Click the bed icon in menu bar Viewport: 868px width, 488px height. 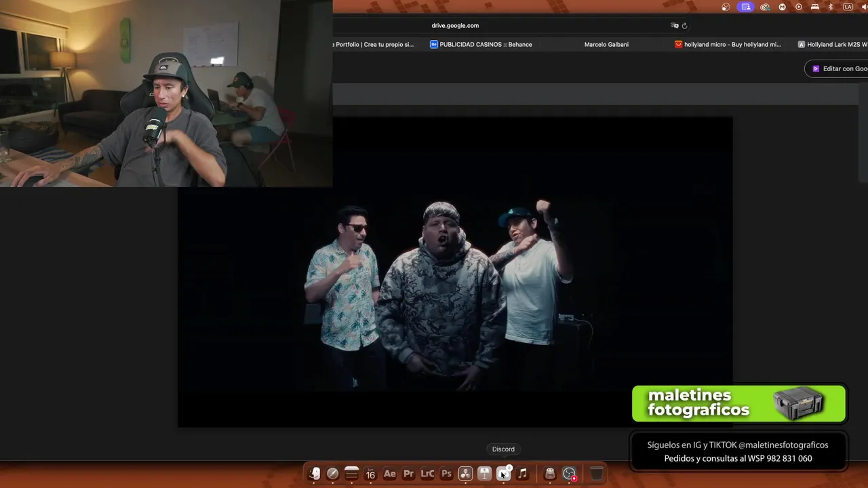pyautogui.click(x=815, y=7)
